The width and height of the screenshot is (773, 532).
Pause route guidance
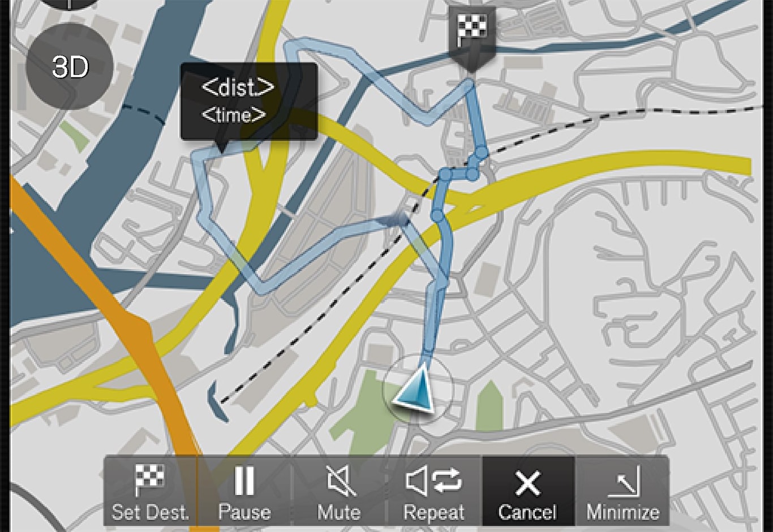pos(244,491)
